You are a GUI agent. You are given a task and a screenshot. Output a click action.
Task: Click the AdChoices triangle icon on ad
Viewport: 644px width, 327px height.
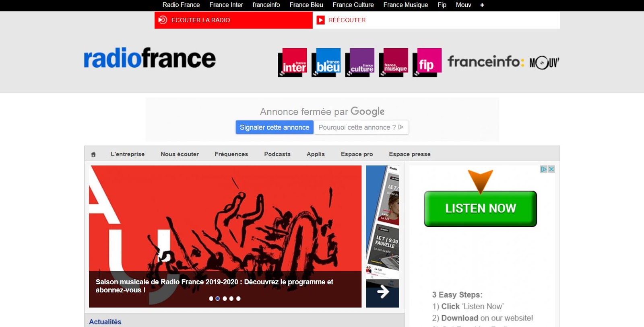(x=544, y=169)
